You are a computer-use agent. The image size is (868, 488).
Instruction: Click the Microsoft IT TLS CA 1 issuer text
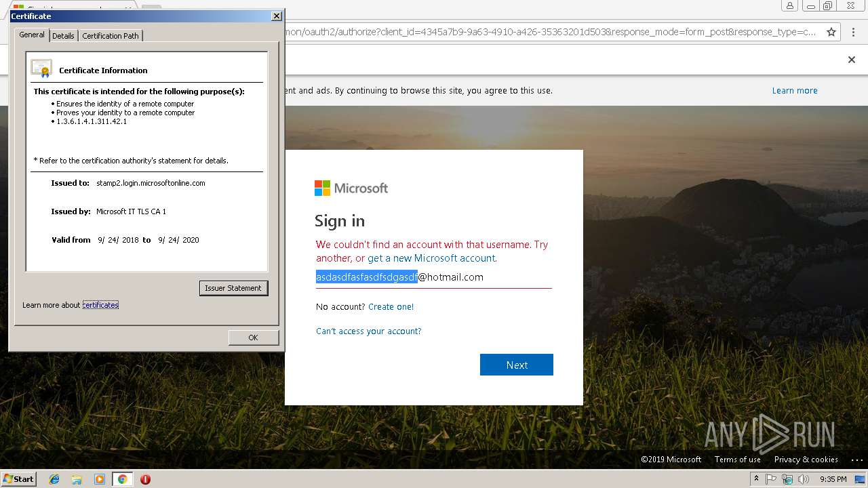tap(131, 211)
